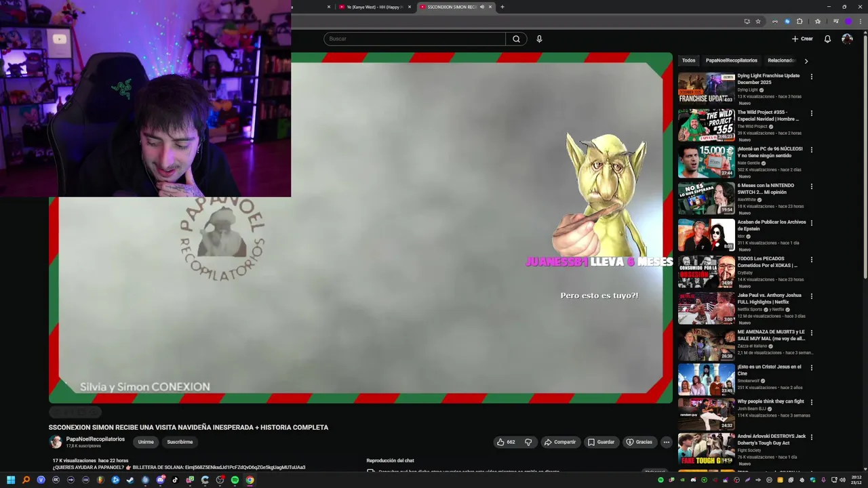Image resolution: width=868 pixels, height=488 pixels.
Task: Select the PapaNoelRecopilatorios filter chip
Action: [731, 60]
